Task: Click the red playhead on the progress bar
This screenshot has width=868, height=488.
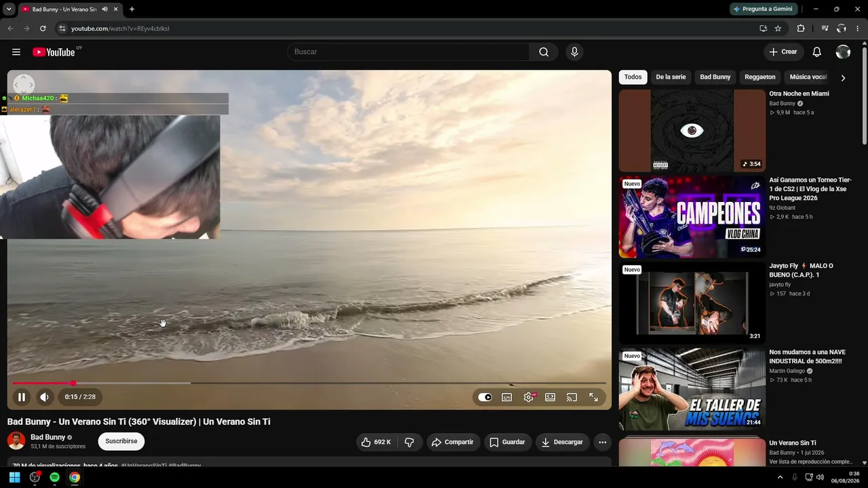Action: tap(73, 384)
